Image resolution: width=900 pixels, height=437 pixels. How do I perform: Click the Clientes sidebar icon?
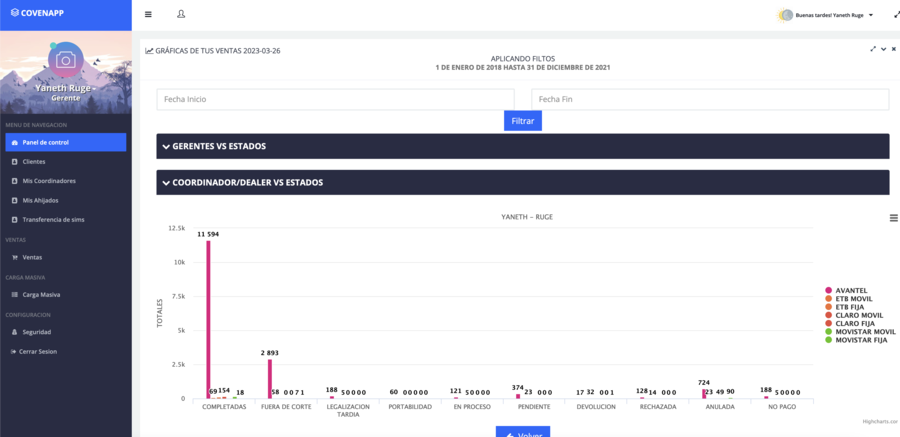point(14,162)
